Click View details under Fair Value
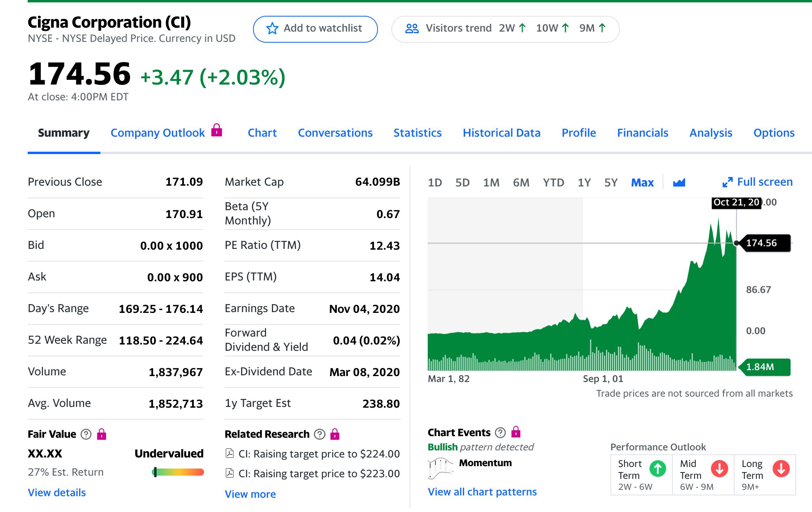 (x=57, y=493)
